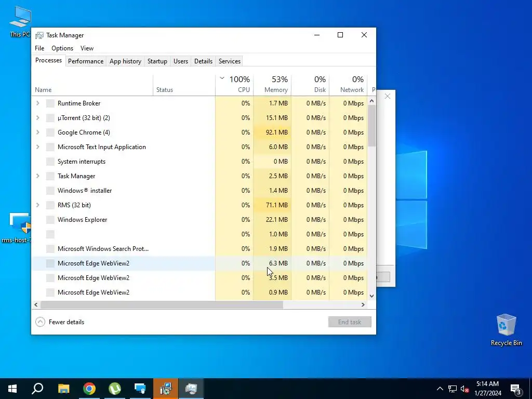Collapse view with Fewer details
532x399 pixels.
(x=60, y=322)
